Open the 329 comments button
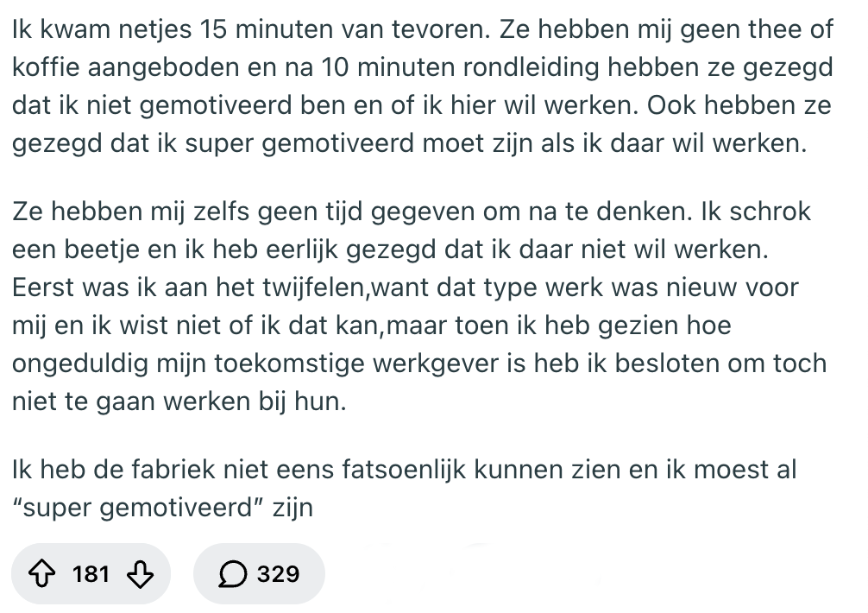868x613 pixels. point(259,573)
